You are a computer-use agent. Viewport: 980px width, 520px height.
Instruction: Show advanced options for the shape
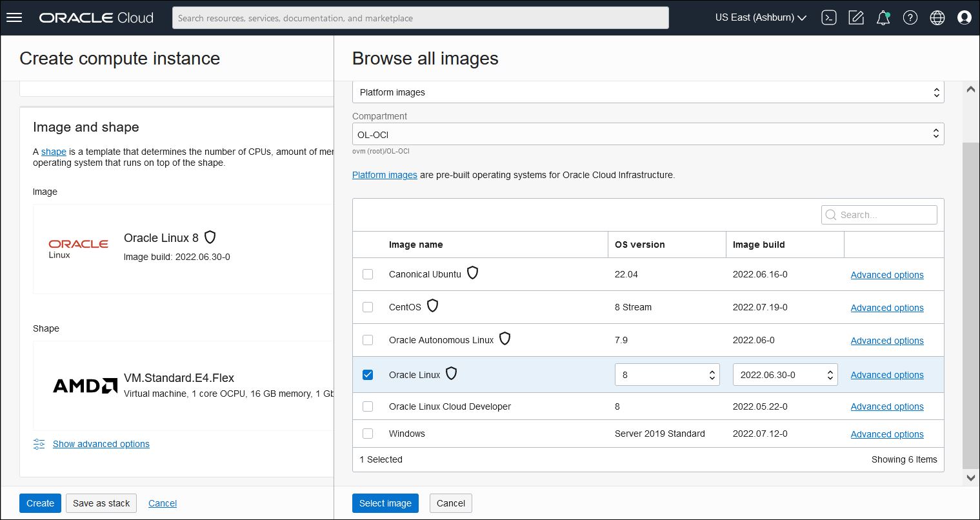(101, 444)
